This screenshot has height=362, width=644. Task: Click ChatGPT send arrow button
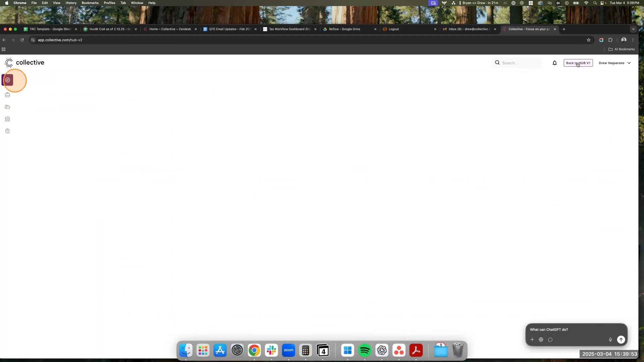pos(621,340)
